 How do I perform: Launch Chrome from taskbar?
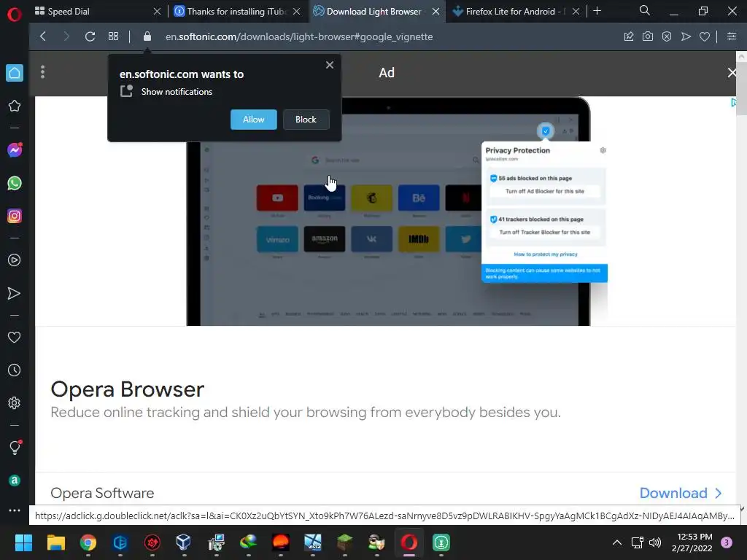pos(88,542)
